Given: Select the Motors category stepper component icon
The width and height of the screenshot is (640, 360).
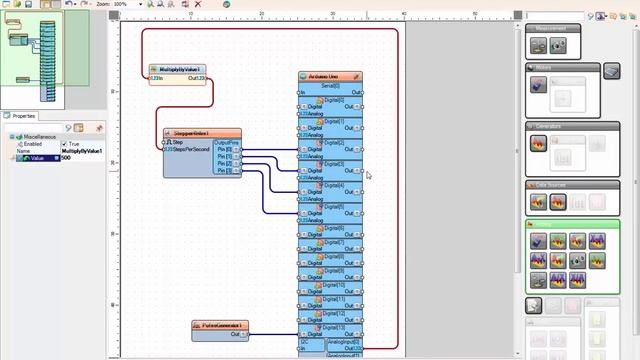Looking at the screenshot, I should tap(538, 85).
